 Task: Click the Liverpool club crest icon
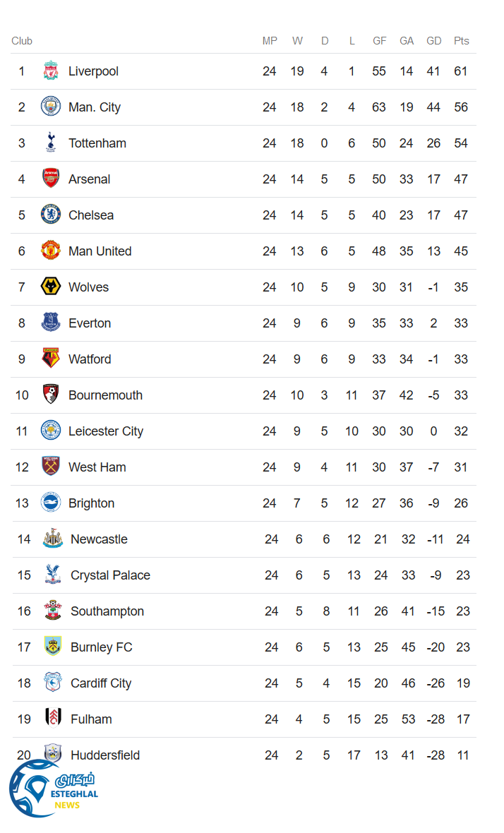click(x=51, y=71)
